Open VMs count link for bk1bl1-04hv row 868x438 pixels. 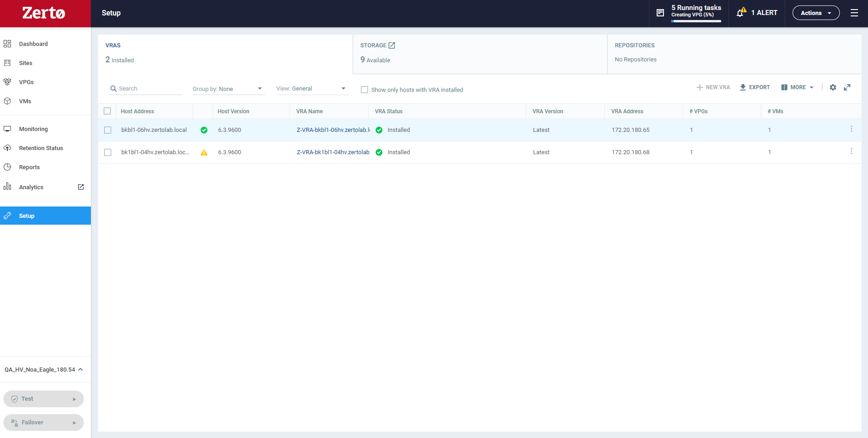tap(769, 152)
